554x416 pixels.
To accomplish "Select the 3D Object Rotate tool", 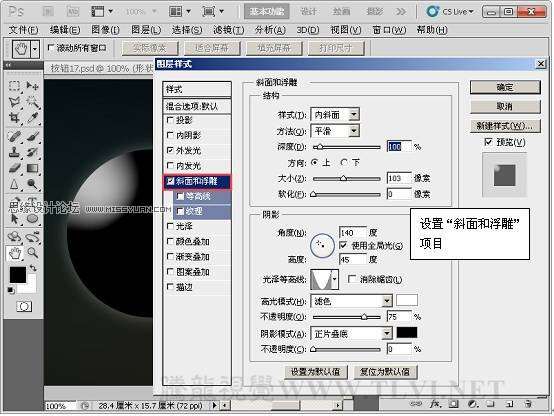I will pyautogui.click(x=14, y=236).
